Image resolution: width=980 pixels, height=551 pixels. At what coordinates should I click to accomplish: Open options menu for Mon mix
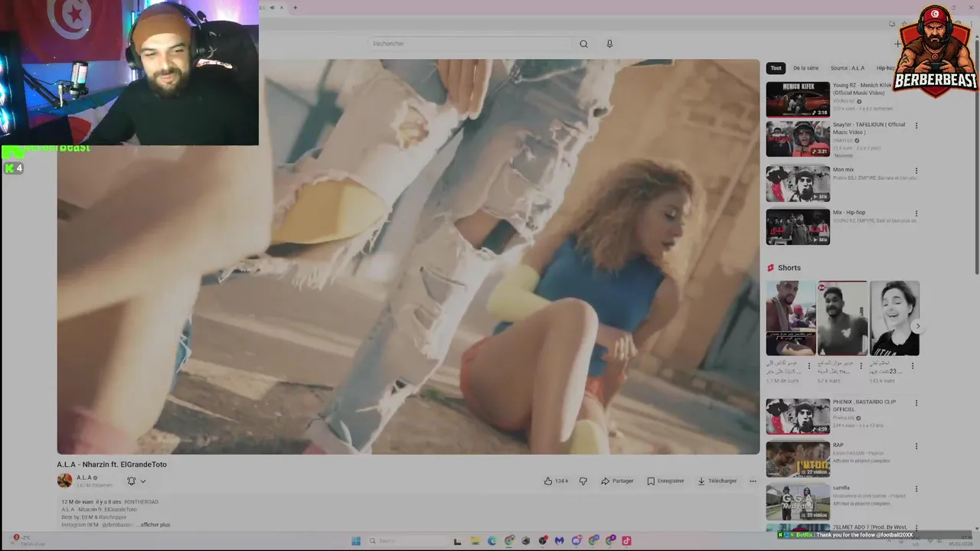(916, 171)
